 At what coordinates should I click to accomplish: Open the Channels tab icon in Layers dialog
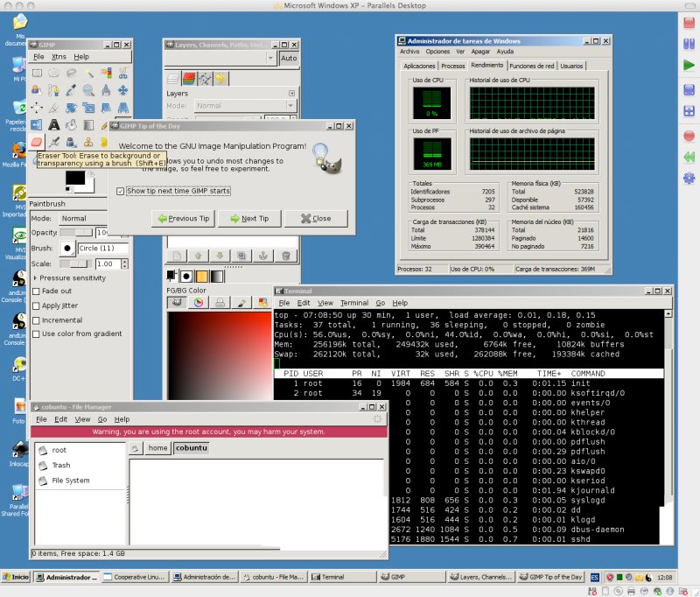(189, 79)
